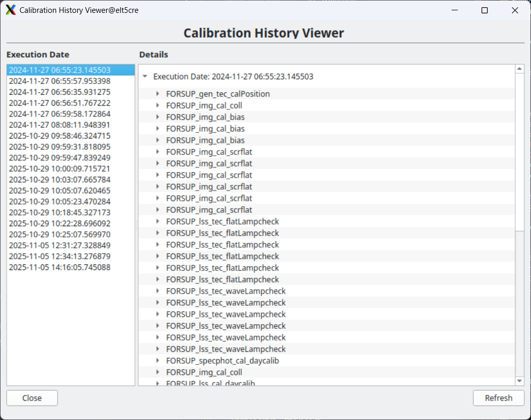Click the Details scrollbar up arrow

tap(520, 69)
